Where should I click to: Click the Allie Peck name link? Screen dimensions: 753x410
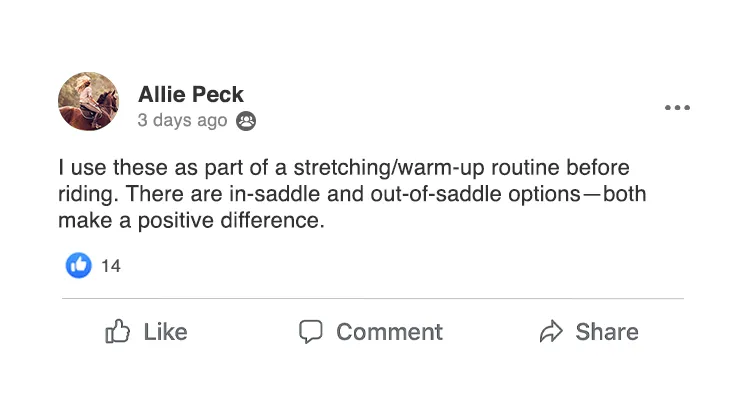pos(191,94)
